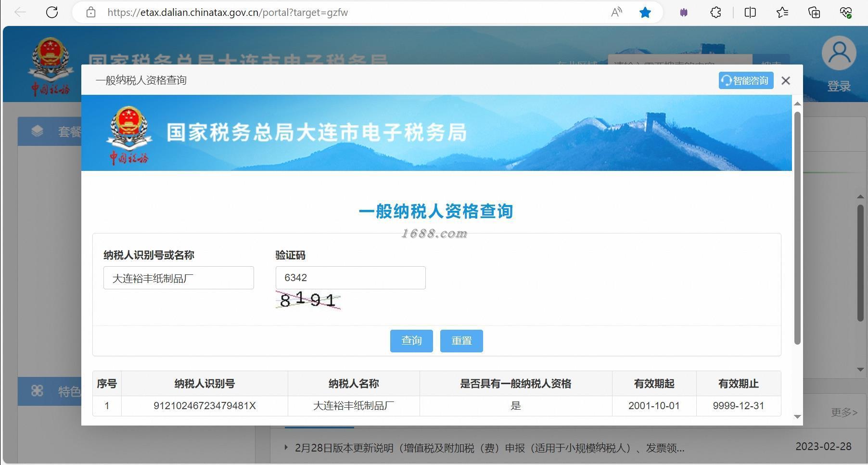Click the 纳税人识别号 column header
The height and width of the screenshot is (465, 868).
(x=204, y=384)
